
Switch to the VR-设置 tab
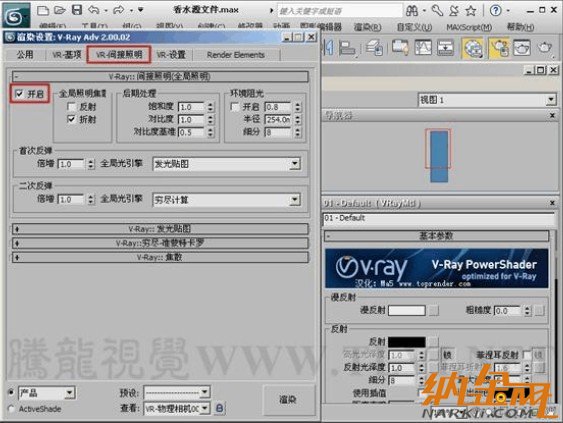click(x=172, y=55)
